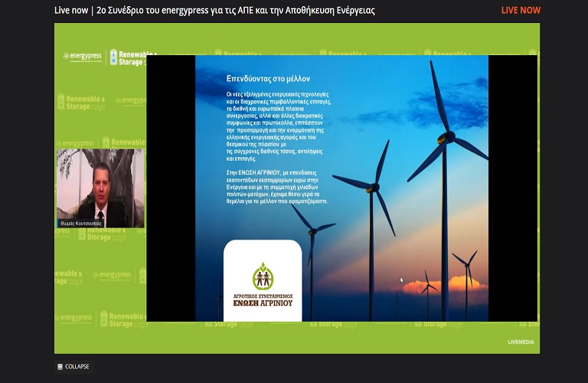The image size is (588, 383).
Task: Click the Renewable & Storage forum logo
Action: coord(129,57)
